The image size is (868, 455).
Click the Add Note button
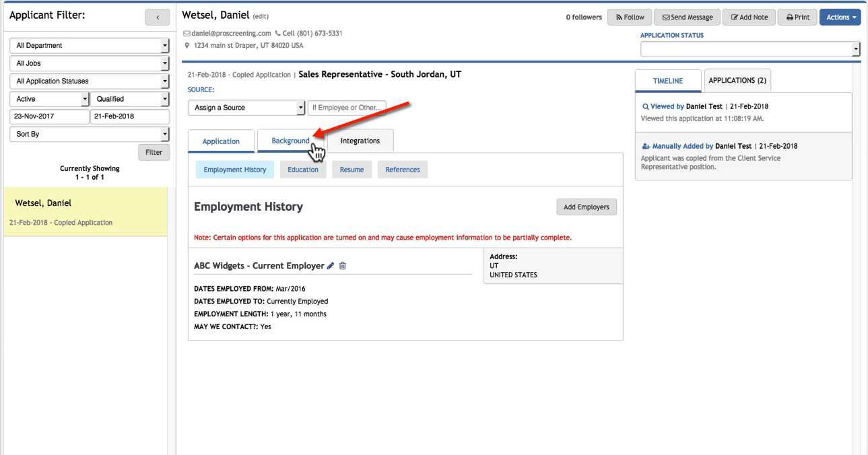click(749, 17)
